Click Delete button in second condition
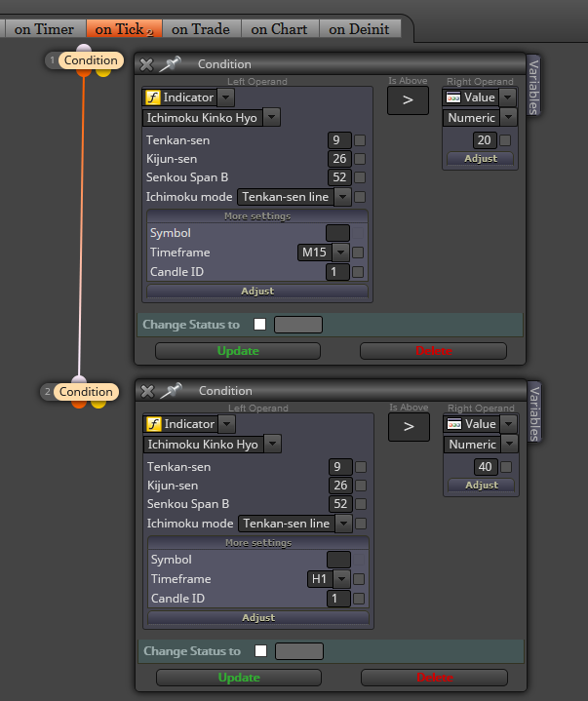 434,678
